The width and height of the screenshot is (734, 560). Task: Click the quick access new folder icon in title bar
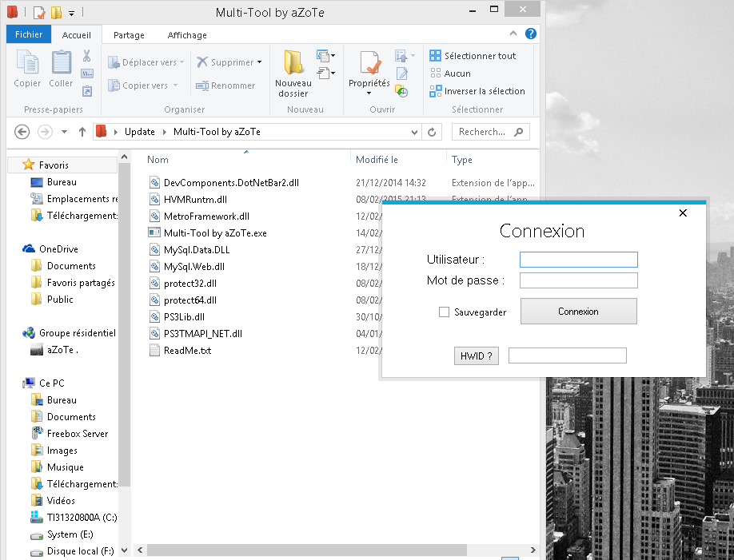coord(56,12)
